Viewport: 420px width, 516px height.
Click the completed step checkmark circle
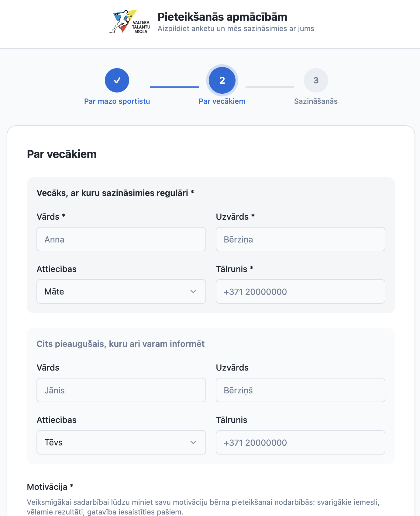click(117, 80)
